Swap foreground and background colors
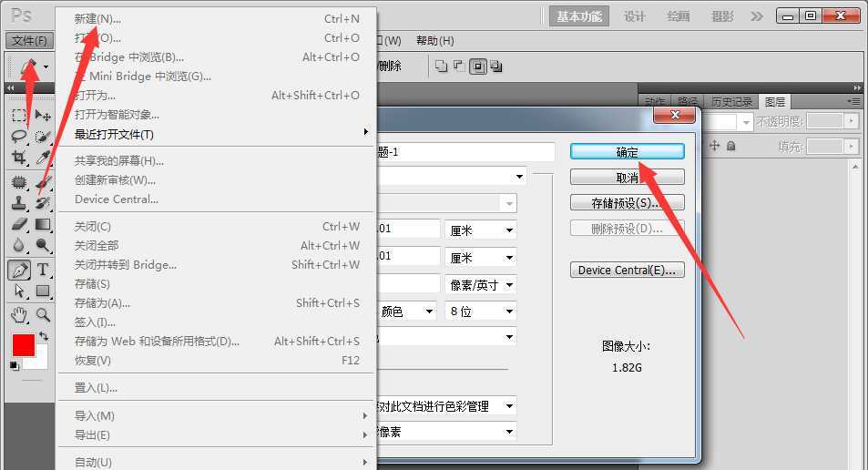 click(44, 336)
